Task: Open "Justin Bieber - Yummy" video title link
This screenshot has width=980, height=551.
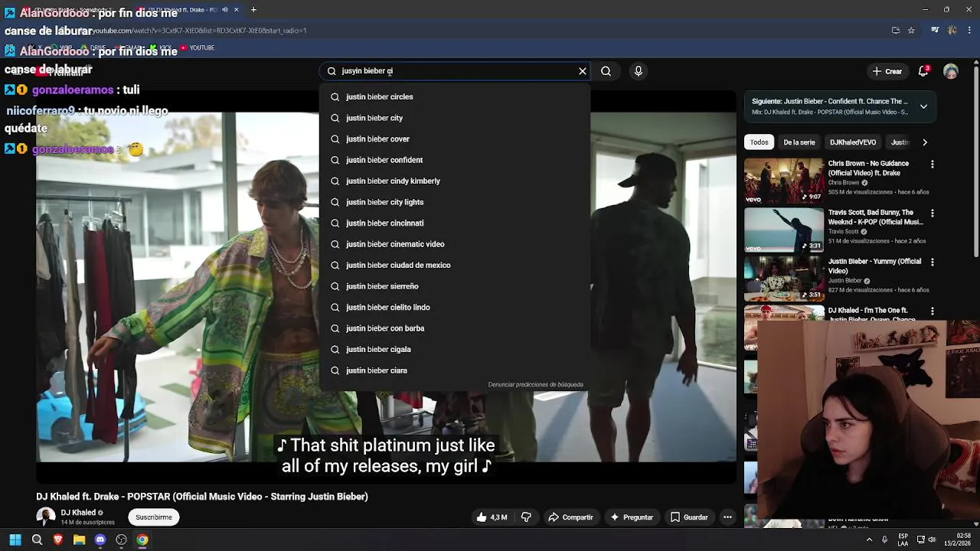Action: coord(874,266)
